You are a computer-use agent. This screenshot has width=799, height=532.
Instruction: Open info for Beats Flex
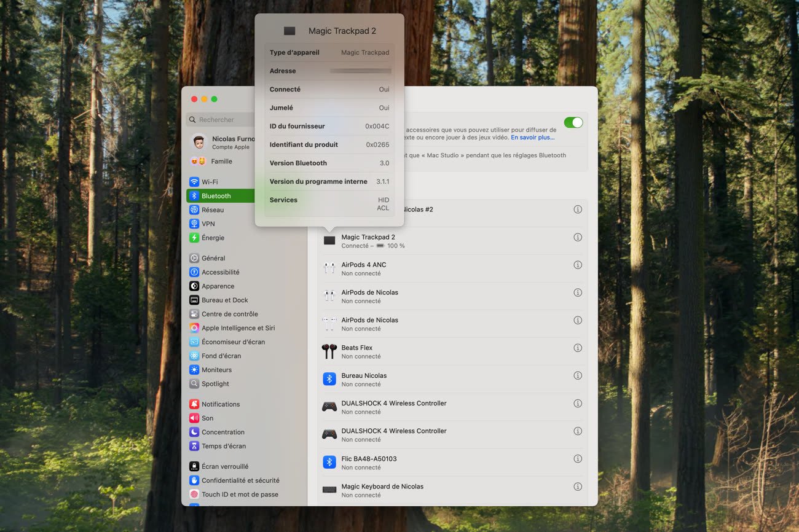577,348
